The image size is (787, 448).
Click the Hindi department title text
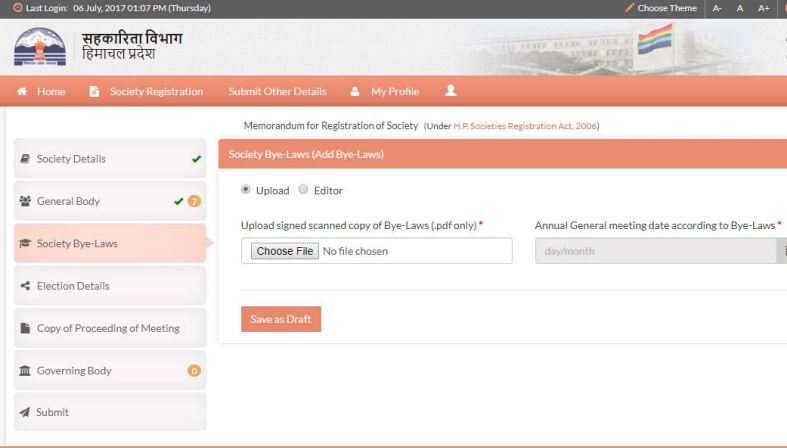[132, 38]
